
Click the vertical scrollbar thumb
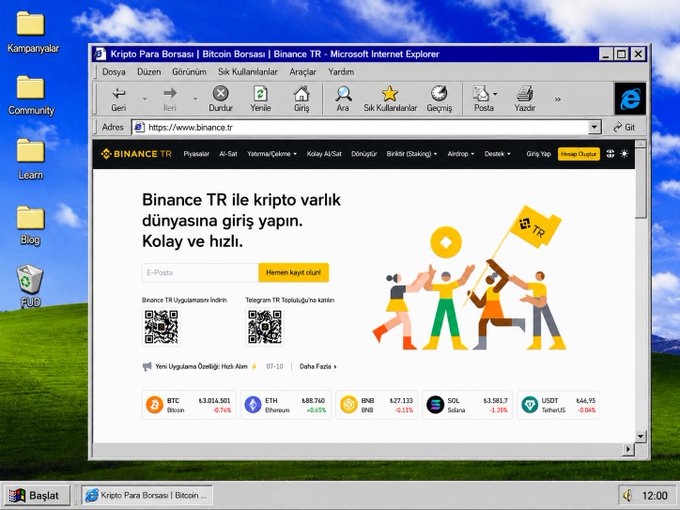tap(641, 183)
